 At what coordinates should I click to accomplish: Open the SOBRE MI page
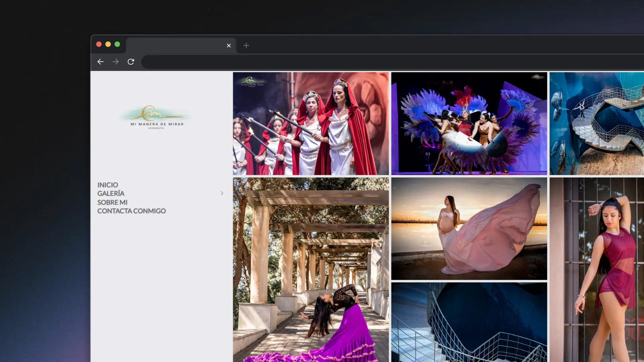point(112,202)
